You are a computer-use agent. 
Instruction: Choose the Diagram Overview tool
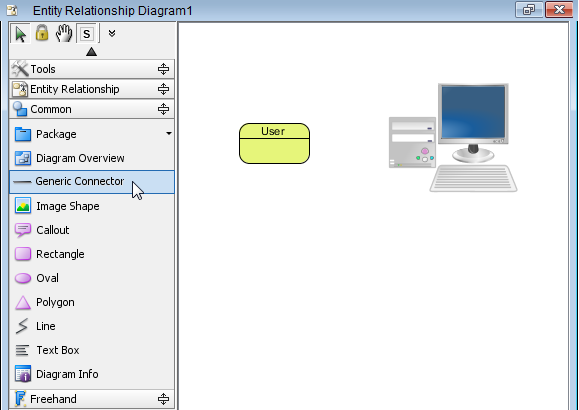92,158
